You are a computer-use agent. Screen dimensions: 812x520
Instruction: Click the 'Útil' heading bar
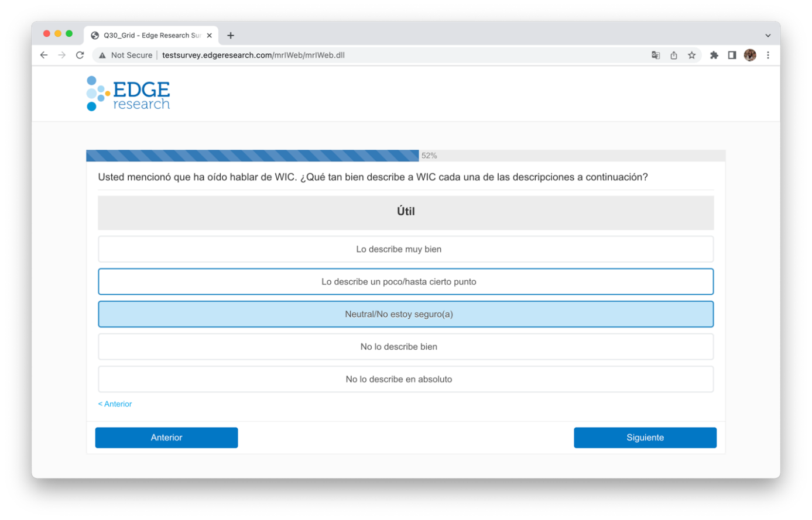pyautogui.click(x=406, y=212)
